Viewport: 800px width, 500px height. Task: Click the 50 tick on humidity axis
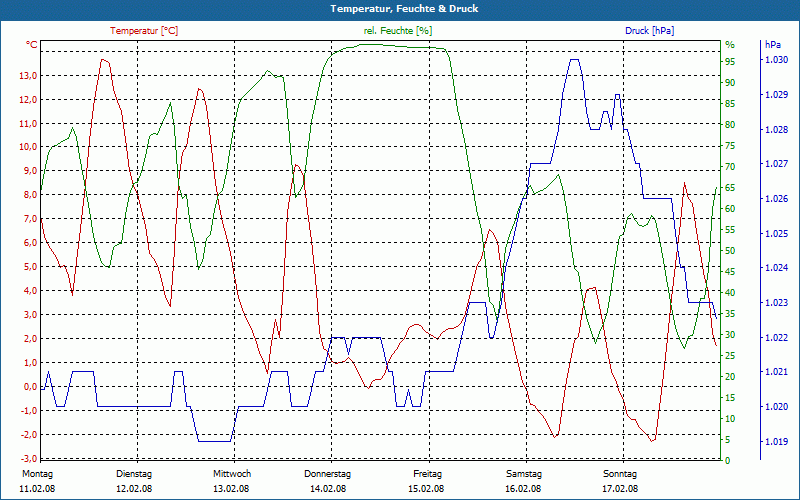click(730, 251)
